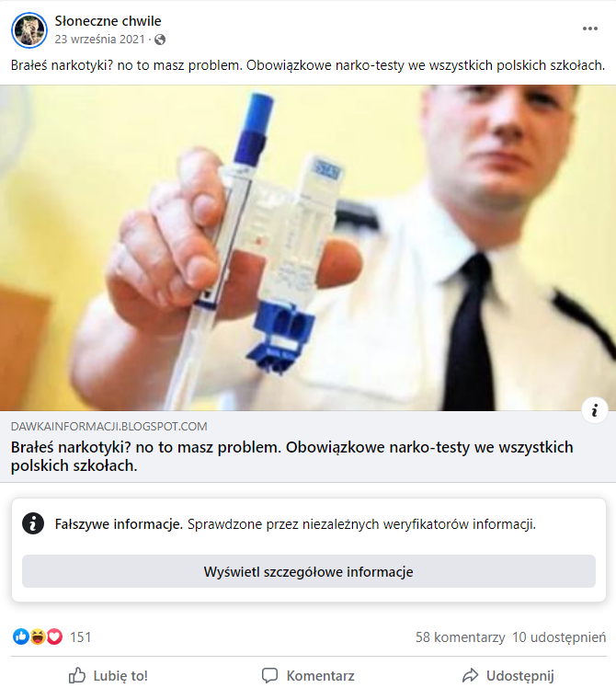The height and width of the screenshot is (688, 616).
Task: View the 10 udostępnień shares list
Action: pyautogui.click(x=559, y=637)
